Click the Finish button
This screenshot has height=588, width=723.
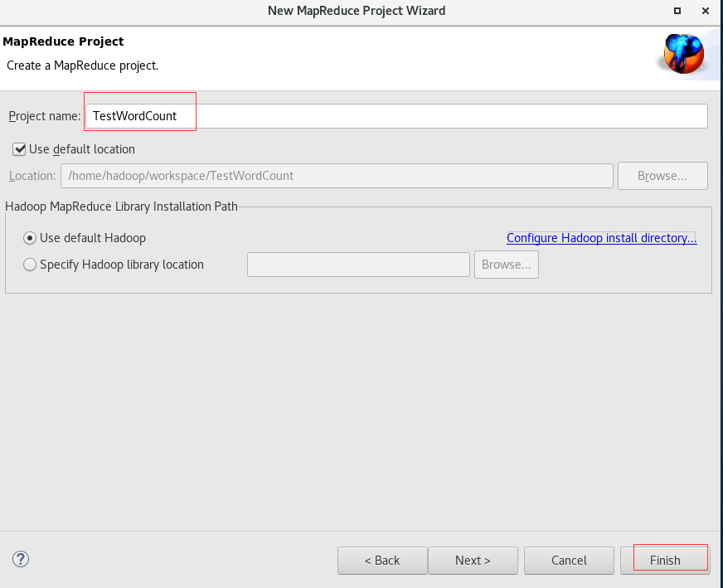pos(664,561)
